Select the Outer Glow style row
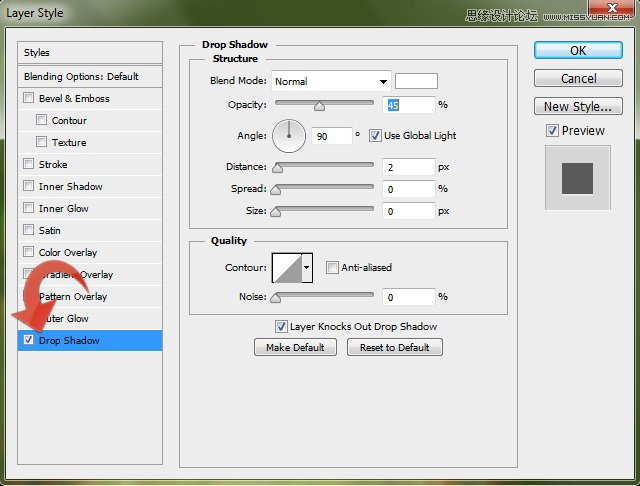640x486 pixels. coord(90,319)
